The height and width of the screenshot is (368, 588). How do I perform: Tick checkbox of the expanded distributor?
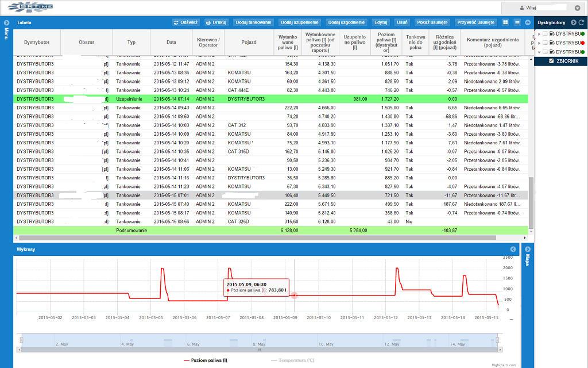(x=546, y=51)
